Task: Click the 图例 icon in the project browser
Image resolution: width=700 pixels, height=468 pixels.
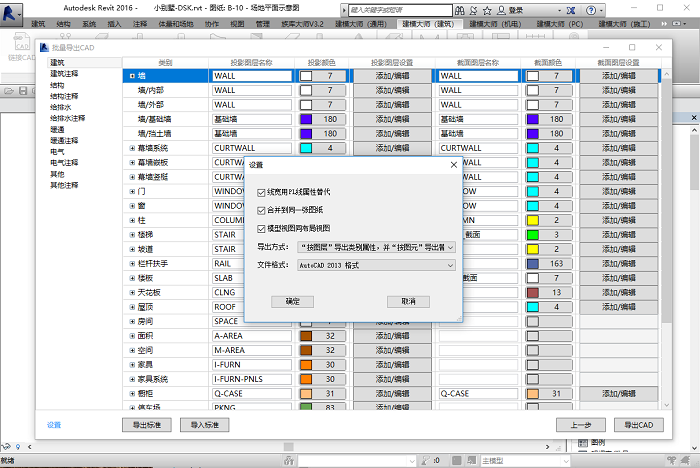Action: [x=583, y=443]
